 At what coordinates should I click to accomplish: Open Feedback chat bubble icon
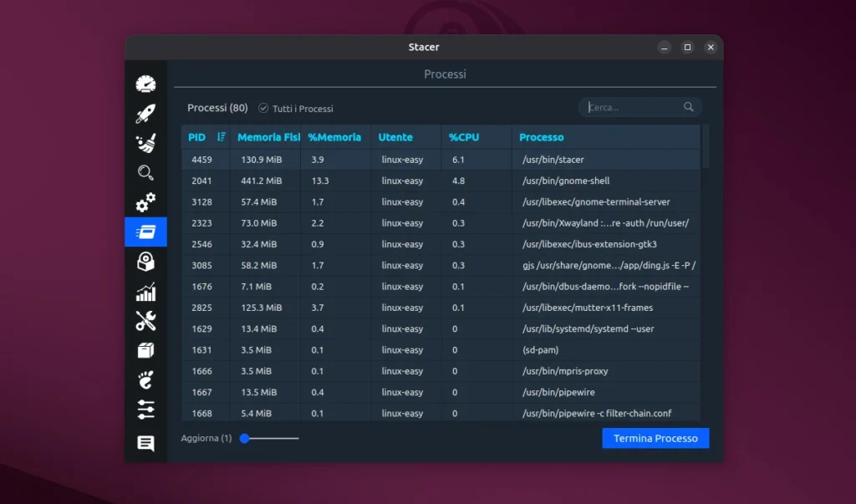pyautogui.click(x=145, y=443)
